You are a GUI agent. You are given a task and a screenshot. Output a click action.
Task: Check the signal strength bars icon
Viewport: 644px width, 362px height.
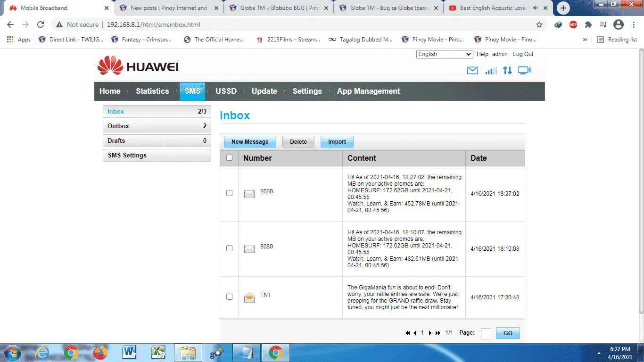491,70
